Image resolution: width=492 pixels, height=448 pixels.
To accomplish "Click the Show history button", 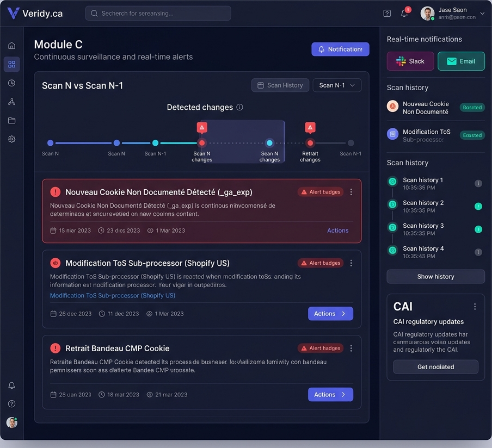I will 435,277.
